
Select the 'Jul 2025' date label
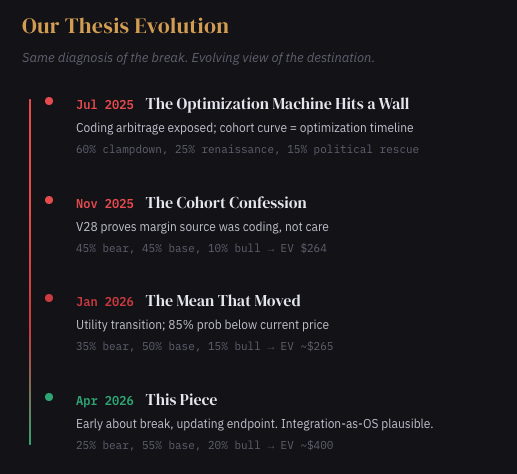tap(105, 105)
